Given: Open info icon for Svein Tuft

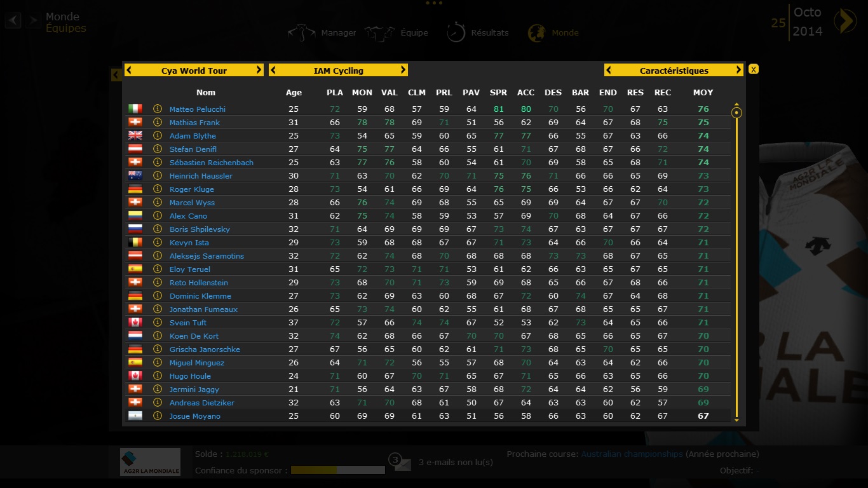Looking at the screenshot, I should [158, 322].
